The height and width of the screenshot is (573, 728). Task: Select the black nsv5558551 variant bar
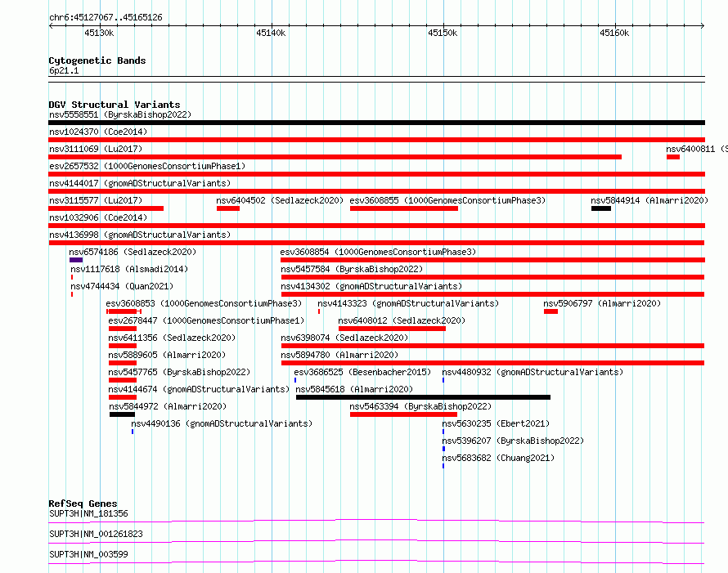[x=376, y=123]
